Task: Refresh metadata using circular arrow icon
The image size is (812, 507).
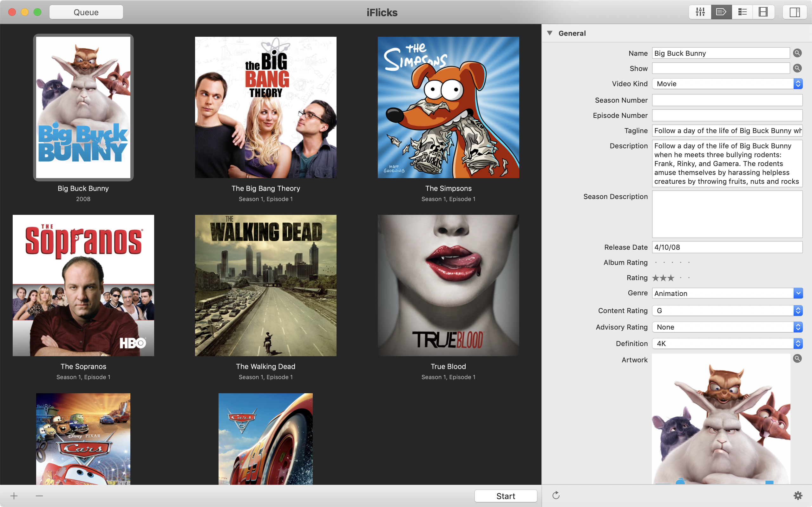Action: tap(557, 495)
